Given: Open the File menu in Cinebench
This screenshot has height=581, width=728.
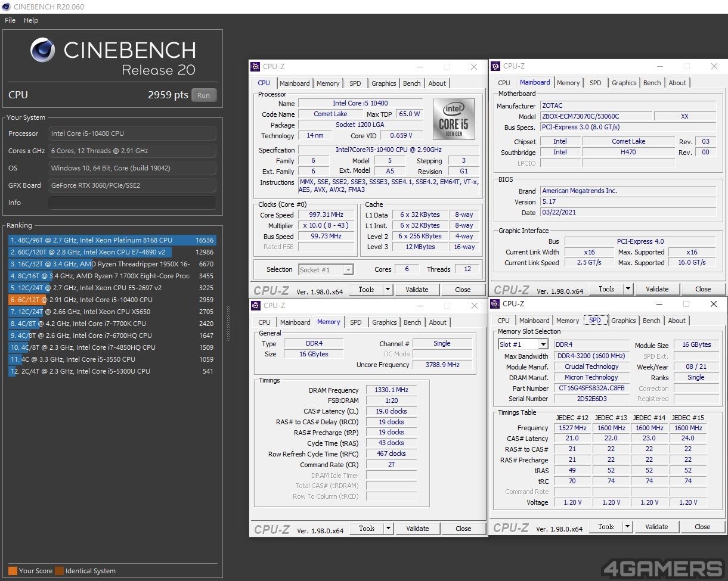Looking at the screenshot, I should (x=10, y=20).
